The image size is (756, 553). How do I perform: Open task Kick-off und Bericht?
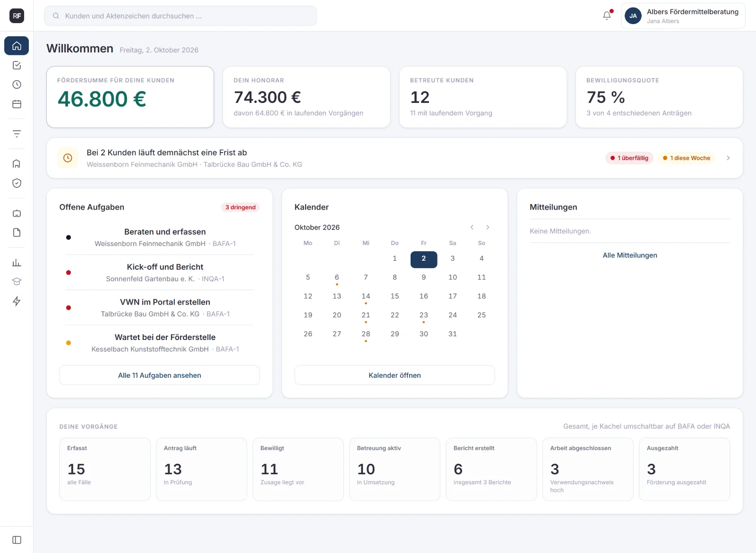point(160,272)
